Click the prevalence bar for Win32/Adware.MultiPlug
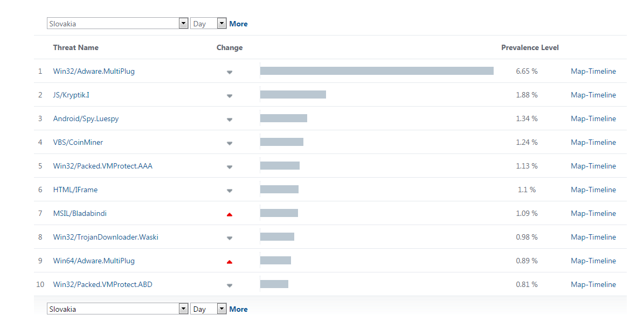Viewport: 644px width, 322px height. point(377,71)
